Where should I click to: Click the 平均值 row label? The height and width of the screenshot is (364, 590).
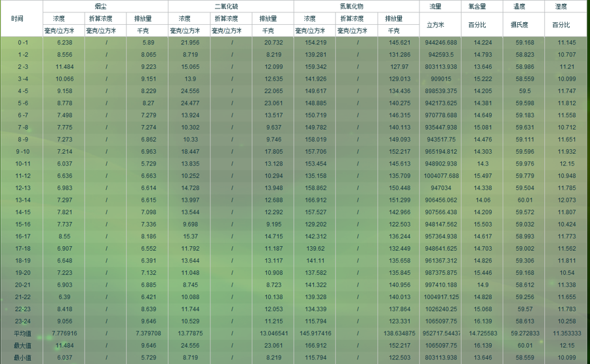pos(23,333)
